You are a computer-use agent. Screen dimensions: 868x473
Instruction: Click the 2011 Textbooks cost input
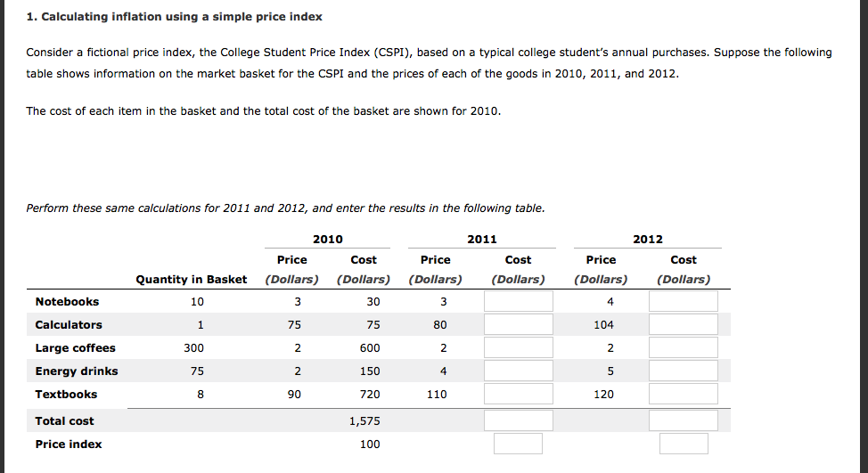[518, 395]
